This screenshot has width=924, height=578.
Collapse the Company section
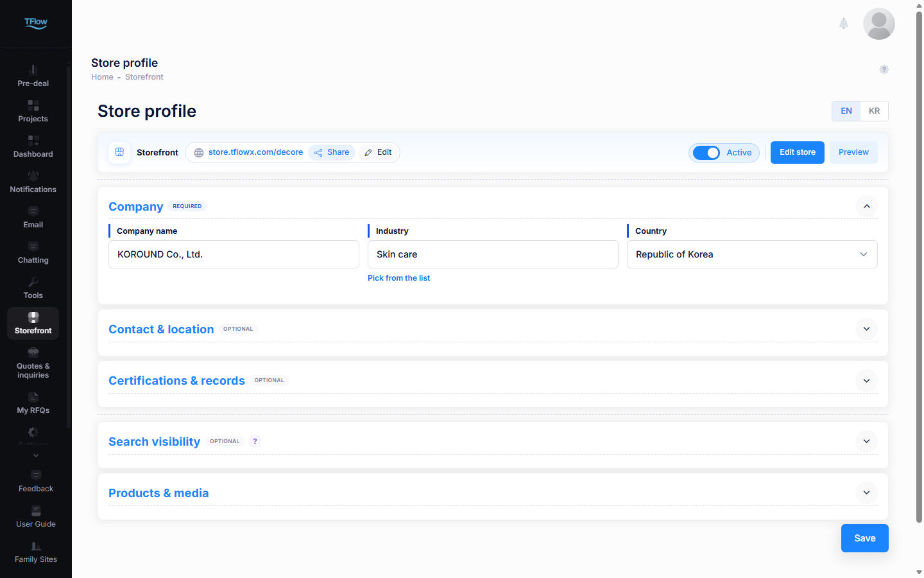pyautogui.click(x=867, y=206)
